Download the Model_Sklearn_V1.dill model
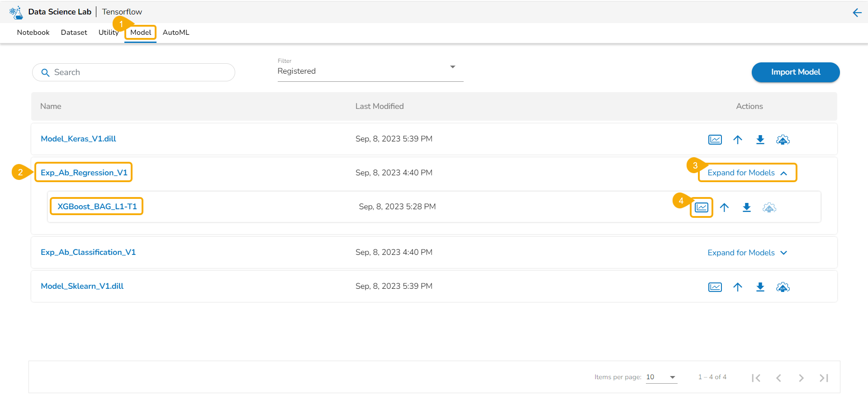The width and height of the screenshot is (868, 395). 760,287
